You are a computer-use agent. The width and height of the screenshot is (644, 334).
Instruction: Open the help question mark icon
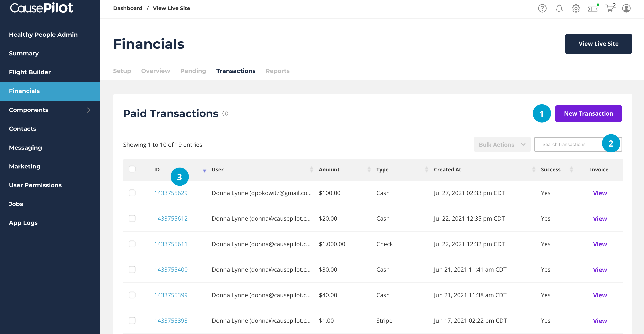pyautogui.click(x=542, y=9)
